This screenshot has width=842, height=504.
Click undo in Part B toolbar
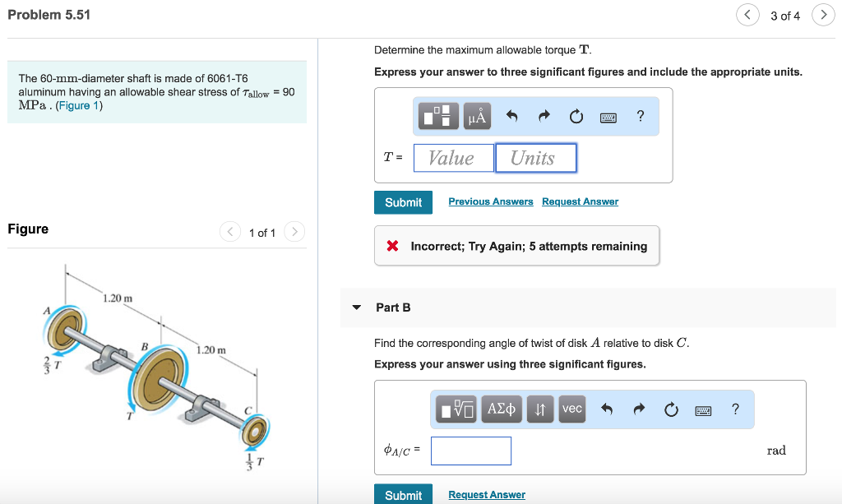pos(607,409)
